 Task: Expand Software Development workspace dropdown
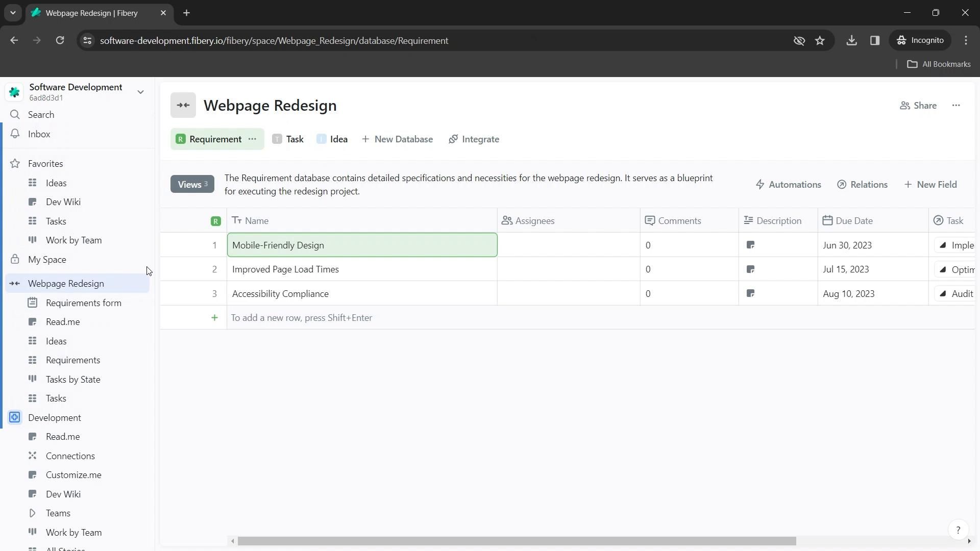click(140, 92)
